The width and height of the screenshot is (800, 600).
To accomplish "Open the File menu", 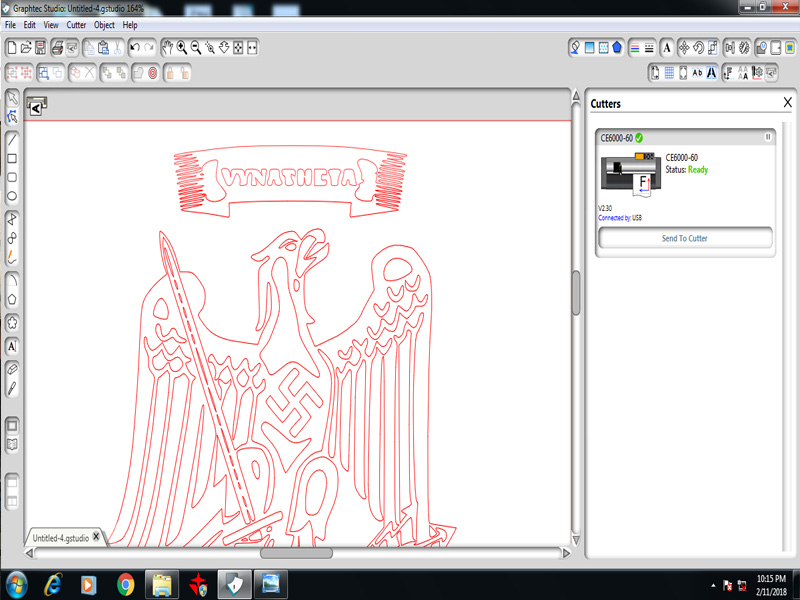I will 10,25.
